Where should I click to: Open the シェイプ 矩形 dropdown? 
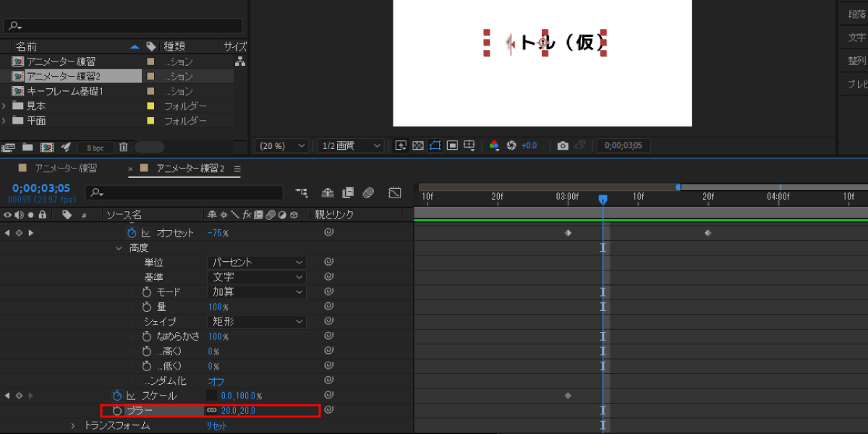tap(257, 321)
